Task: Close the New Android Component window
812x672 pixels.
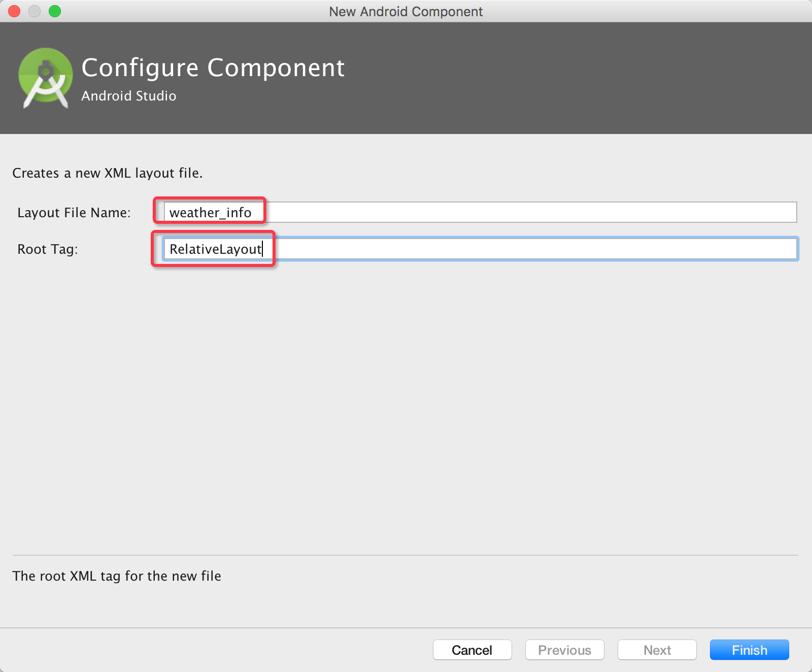Action: 14,11
